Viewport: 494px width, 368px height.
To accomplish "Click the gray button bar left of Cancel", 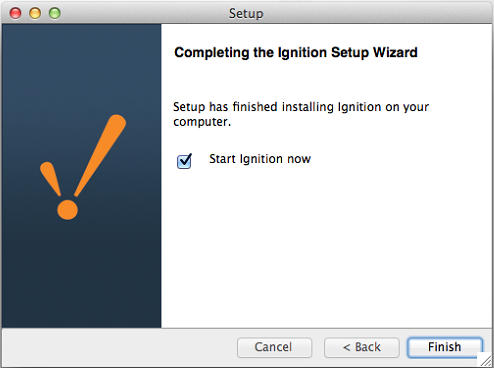I will click(119, 347).
